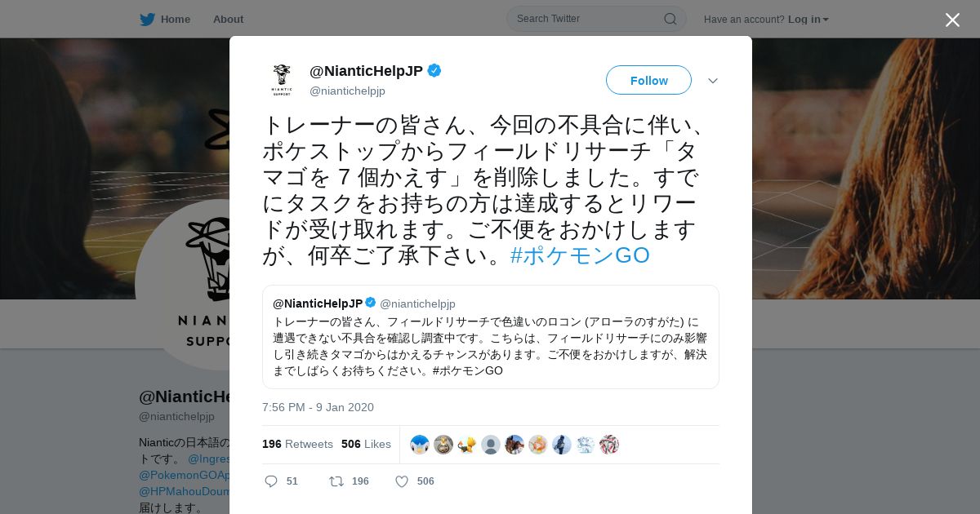
Task: Click the first liker avatar thumbnail
Action: (420, 445)
